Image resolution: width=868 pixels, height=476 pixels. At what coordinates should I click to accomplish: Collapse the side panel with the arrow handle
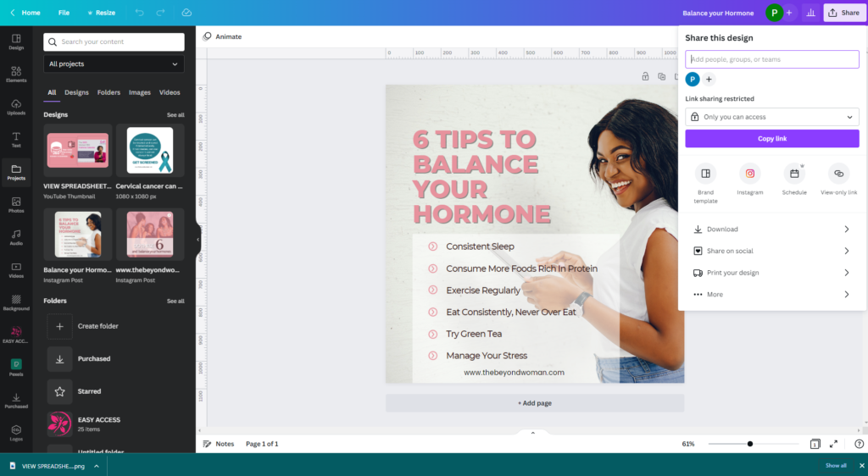(198, 240)
